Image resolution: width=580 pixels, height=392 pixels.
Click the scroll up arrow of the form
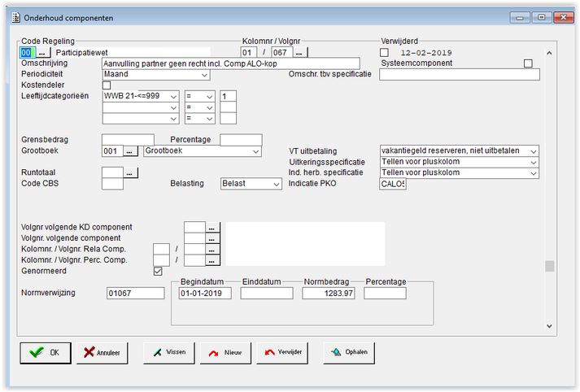[x=550, y=53]
